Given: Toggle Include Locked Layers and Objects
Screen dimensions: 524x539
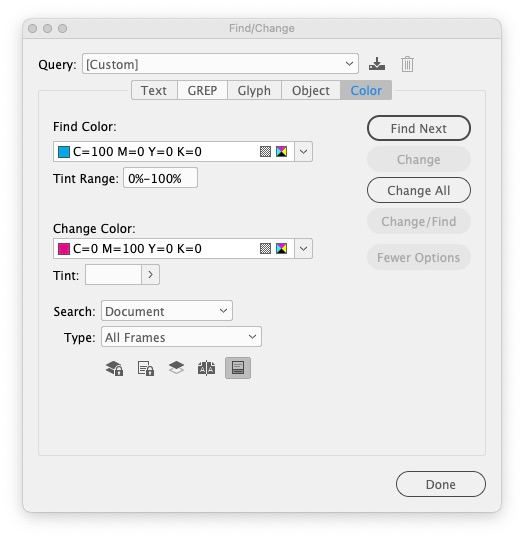Looking at the screenshot, I should coord(114,368).
